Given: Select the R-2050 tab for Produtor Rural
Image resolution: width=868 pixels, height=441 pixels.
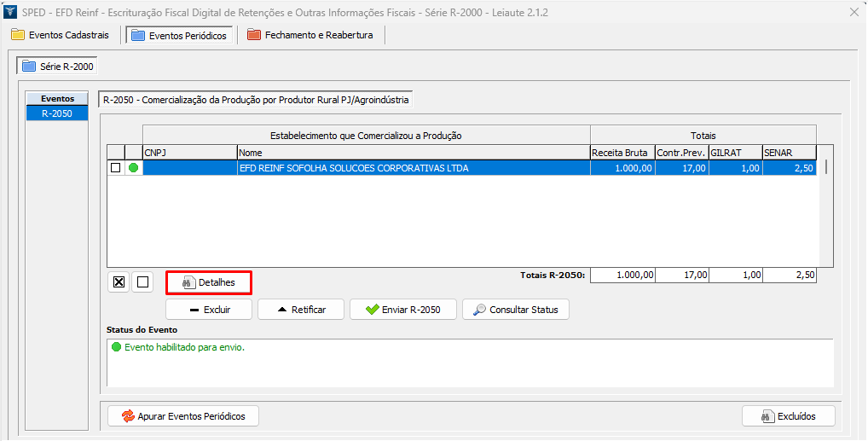Looking at the screenshot, I should (256, 100).
